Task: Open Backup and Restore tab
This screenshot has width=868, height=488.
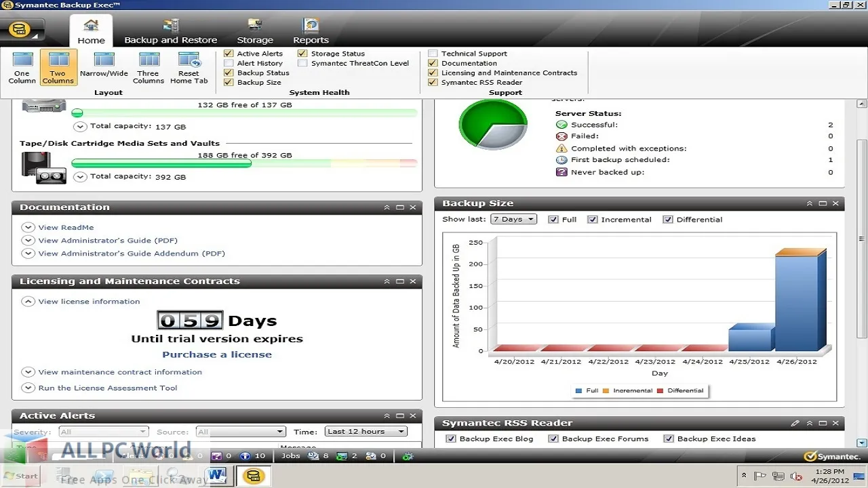Action: click(x=171, y=32)
